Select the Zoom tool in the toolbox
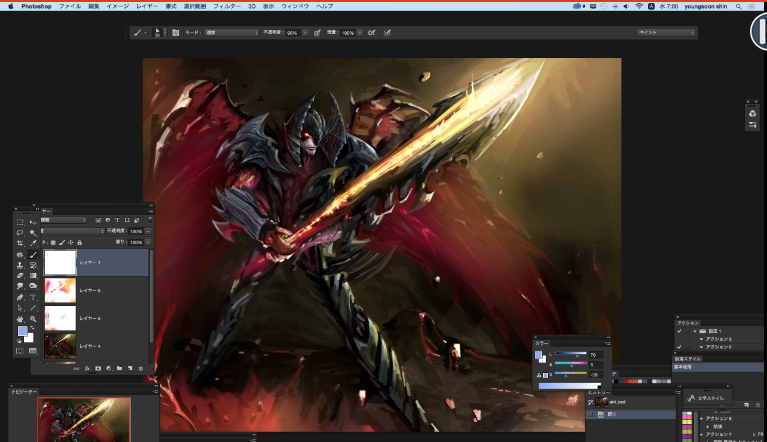 click(x=33, y=319)
